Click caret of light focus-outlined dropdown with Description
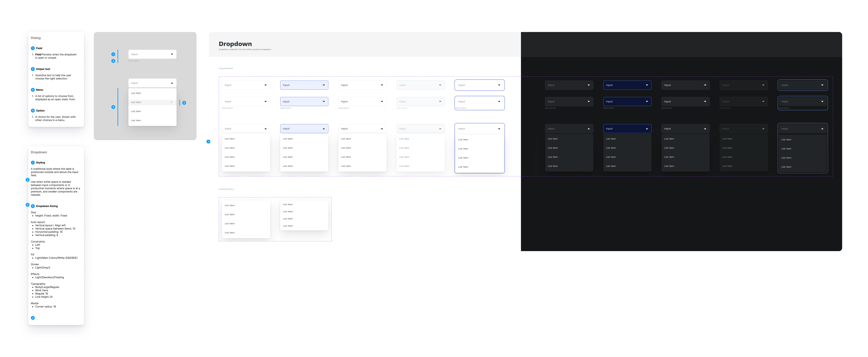Screen dimensions: 868x357 click(x=499, y=101)
